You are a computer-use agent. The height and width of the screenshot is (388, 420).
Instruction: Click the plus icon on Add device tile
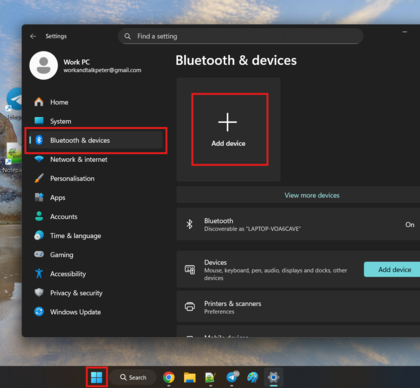point(228,122)
